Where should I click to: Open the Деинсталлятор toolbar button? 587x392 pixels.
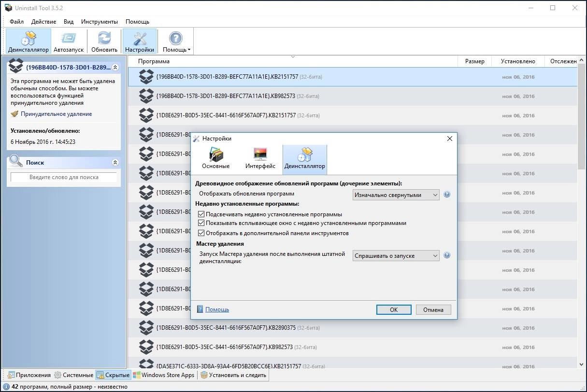29,42
